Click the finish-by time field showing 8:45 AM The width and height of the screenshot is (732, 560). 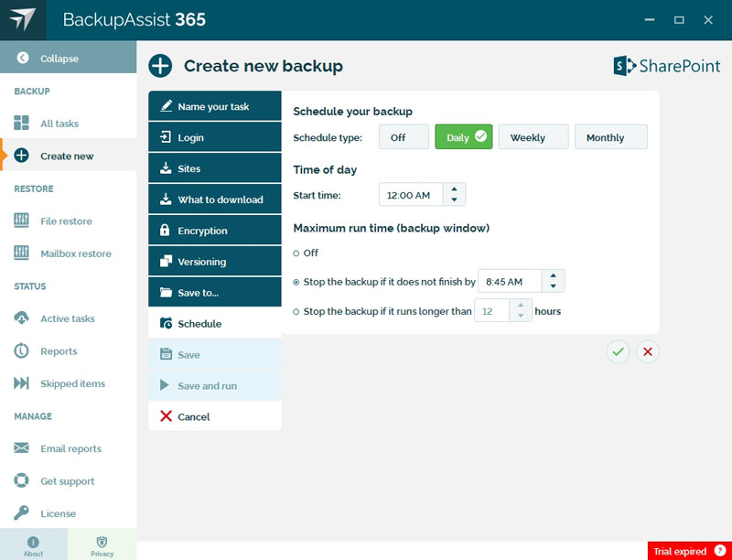pyautogui.click(x=510, y=282)
